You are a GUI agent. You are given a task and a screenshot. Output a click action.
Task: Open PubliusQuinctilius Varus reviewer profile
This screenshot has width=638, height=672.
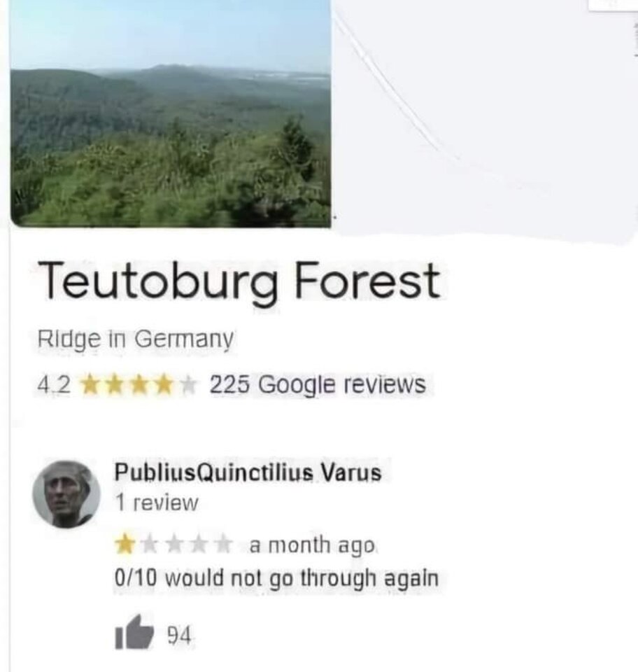(248, 473)
